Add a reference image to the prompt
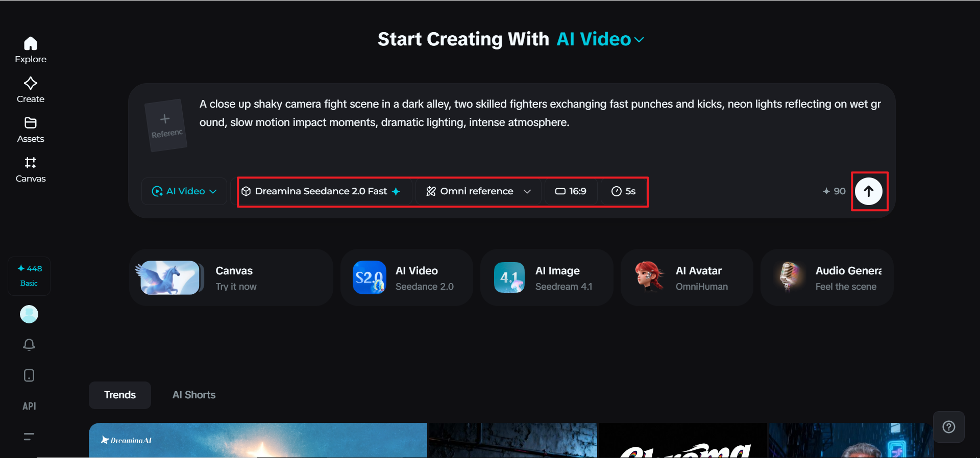This screenshot has height=458, width=980. click(166, 125)
